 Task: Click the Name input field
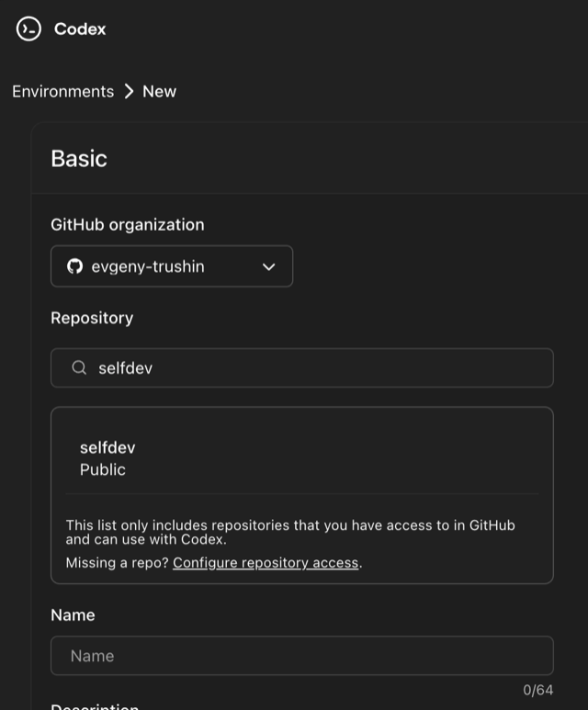coord(302,656)
